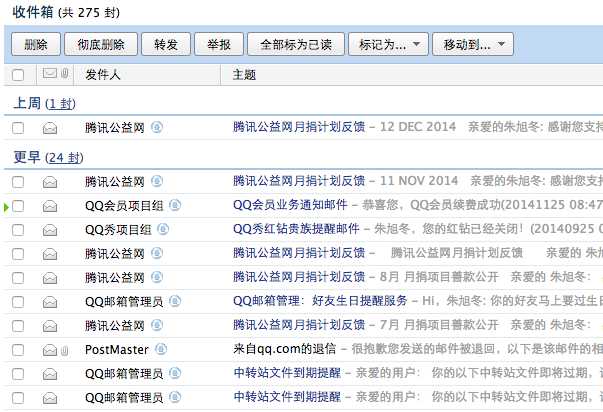
Task: Open the 7月 月捐项目善款公开 feedback email
Action: [x=299, y=325]
